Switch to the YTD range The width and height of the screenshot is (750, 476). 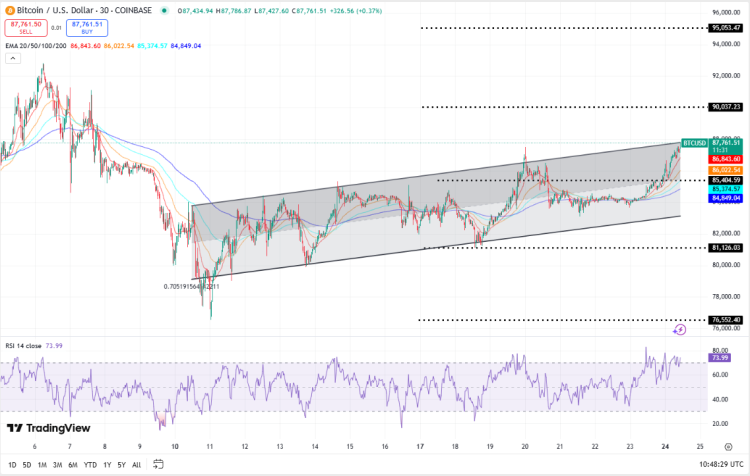tap(90, 465)
